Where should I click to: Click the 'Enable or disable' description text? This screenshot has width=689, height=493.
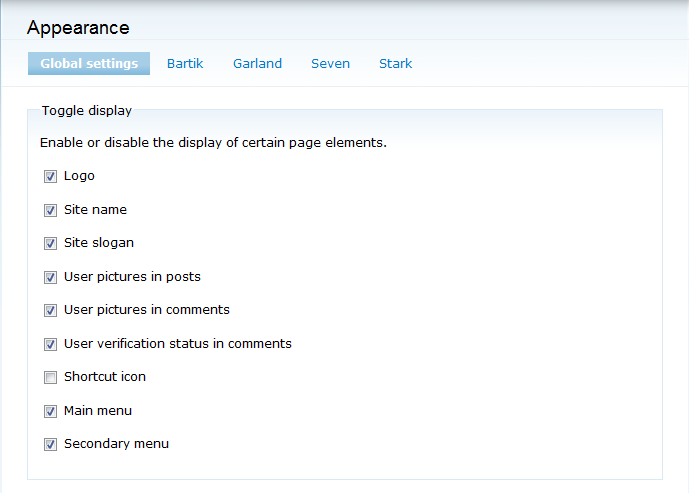[x=213, y=143]
